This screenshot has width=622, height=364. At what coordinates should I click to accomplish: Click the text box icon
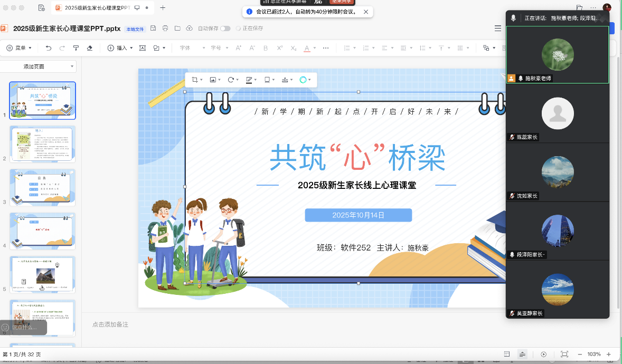click(143, 48)
